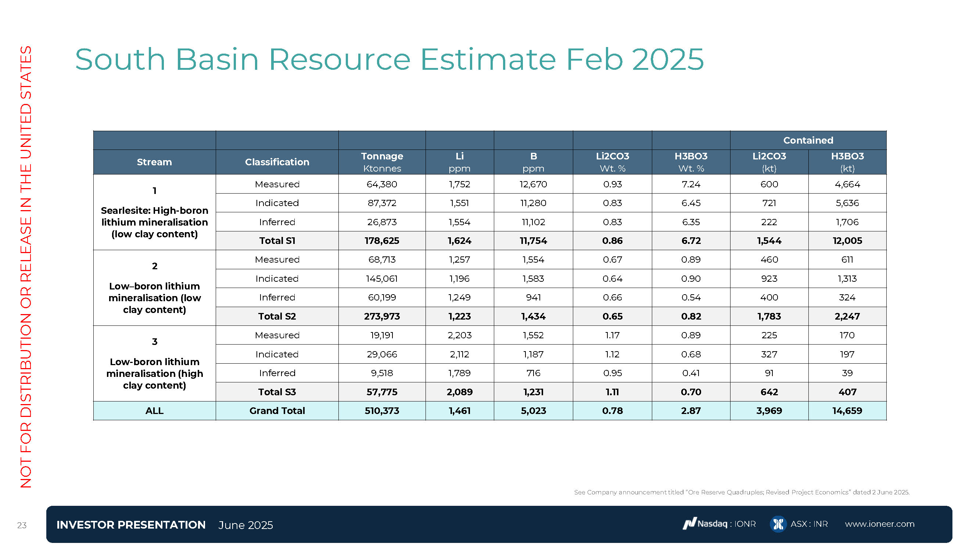Viewport: 980px width, 551px height.
Task: Click the red vertical distribution disclaimer text
Action: pos(26,266)
